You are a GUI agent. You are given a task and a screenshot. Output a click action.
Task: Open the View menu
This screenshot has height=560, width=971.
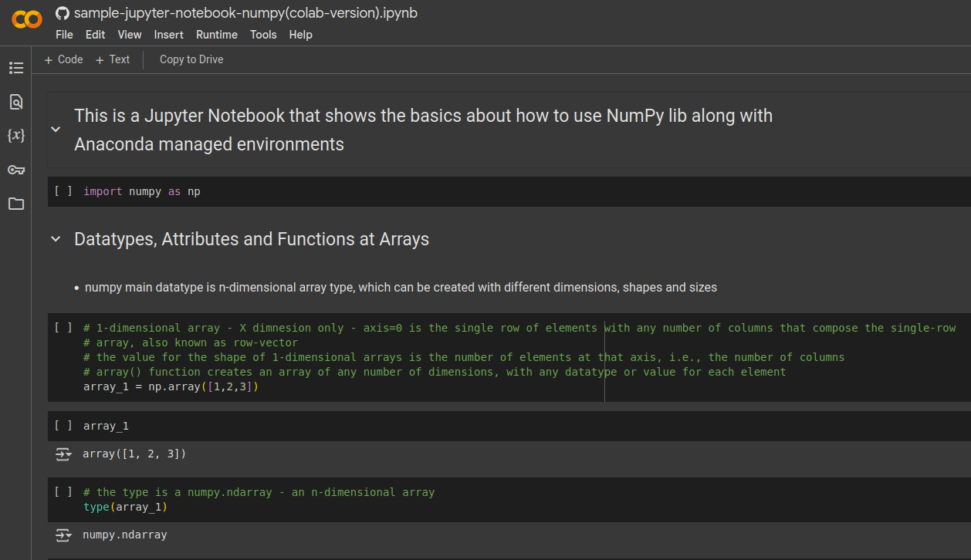point(130,35)
